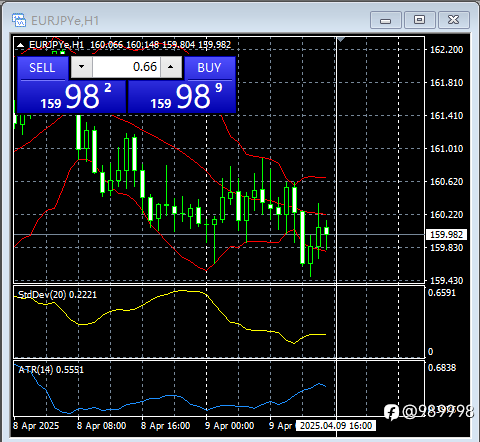Image resolution: width=480 pixels, height=442 pixels.
Task: Collapse the one-click trading panel triangle
Action: point(21,45)
